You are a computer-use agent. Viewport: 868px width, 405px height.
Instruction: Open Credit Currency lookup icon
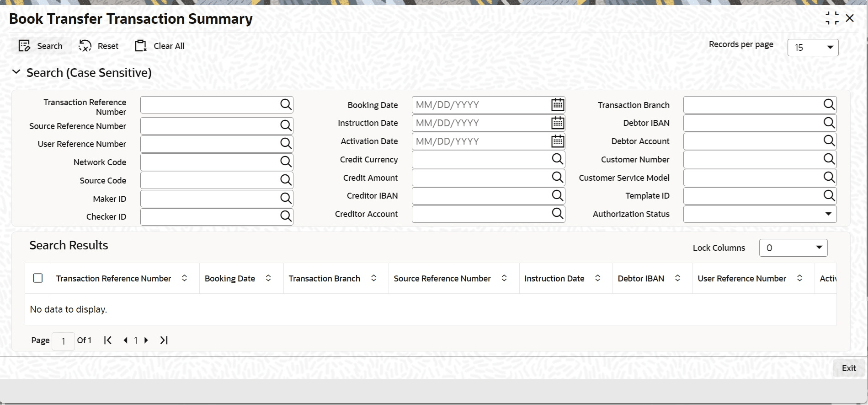pyautogui.click(x=557, y=159)
